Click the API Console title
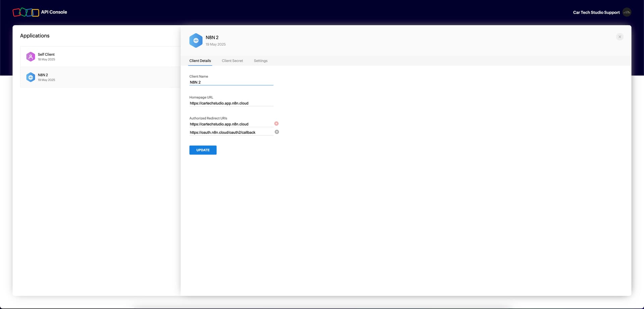This screenshot has width=644, height=309. (54, 12)
